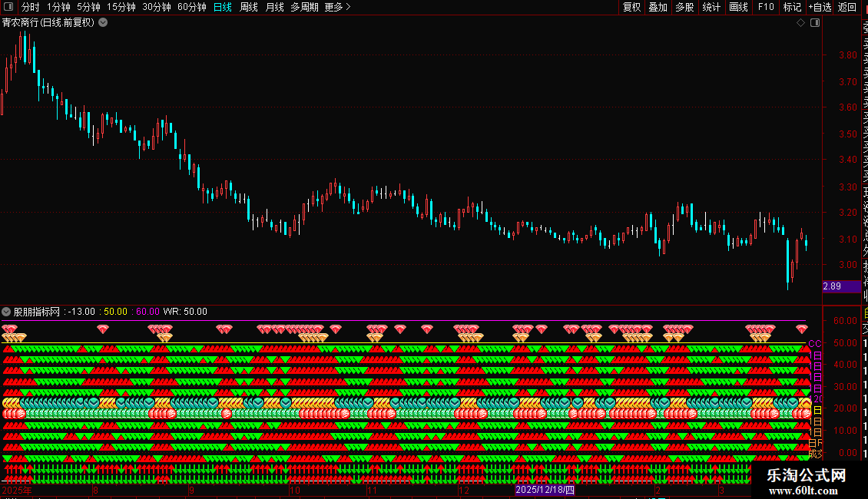Viewport: 868px width, 499px height.
Task: Open 多股 multi-stock view
Action: coord(684,7)
